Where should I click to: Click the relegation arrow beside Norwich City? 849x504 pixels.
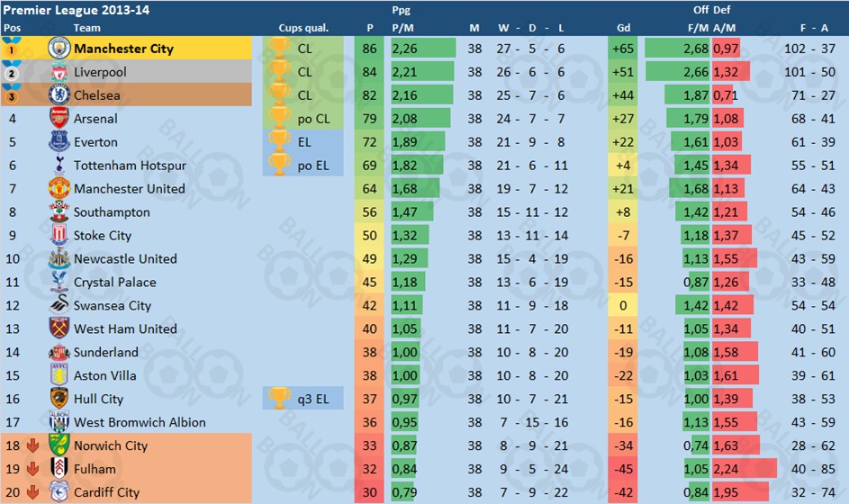pyautogui.click(x=32, y=445)
